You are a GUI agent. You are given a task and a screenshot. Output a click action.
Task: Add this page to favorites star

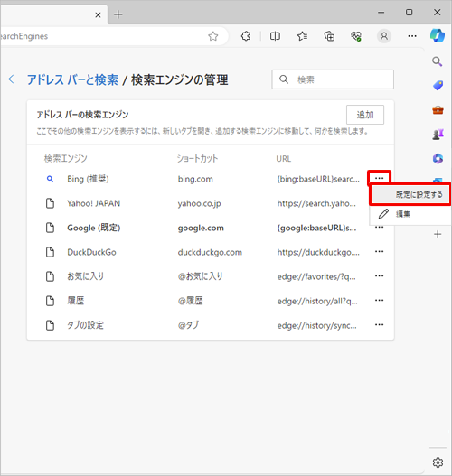[213, 36]
